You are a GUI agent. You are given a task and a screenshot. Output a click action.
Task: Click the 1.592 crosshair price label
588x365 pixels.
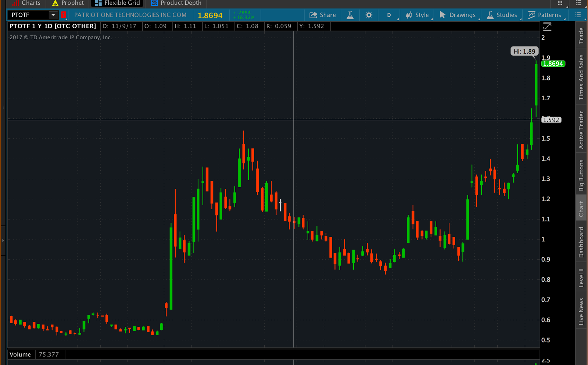point(551,120)
